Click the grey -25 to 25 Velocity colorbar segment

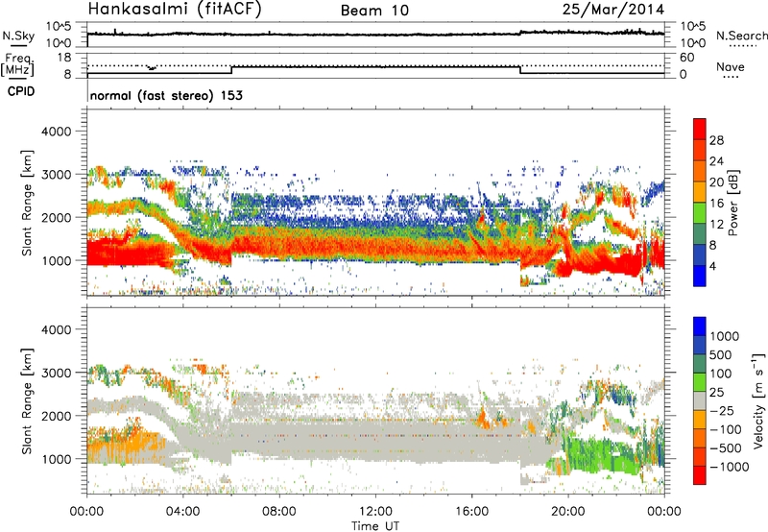pos(700,400)
